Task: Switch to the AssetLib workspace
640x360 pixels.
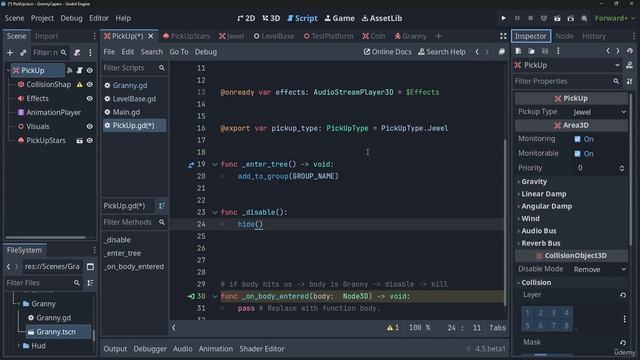Action: click(x=382, y=18)
